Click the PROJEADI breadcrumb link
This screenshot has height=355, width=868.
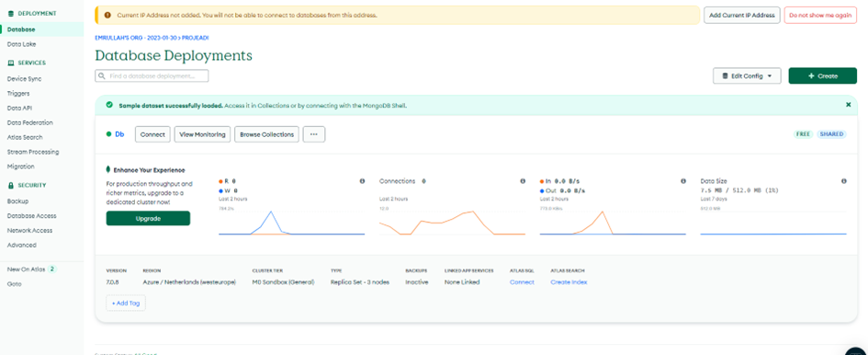point(196,38)
